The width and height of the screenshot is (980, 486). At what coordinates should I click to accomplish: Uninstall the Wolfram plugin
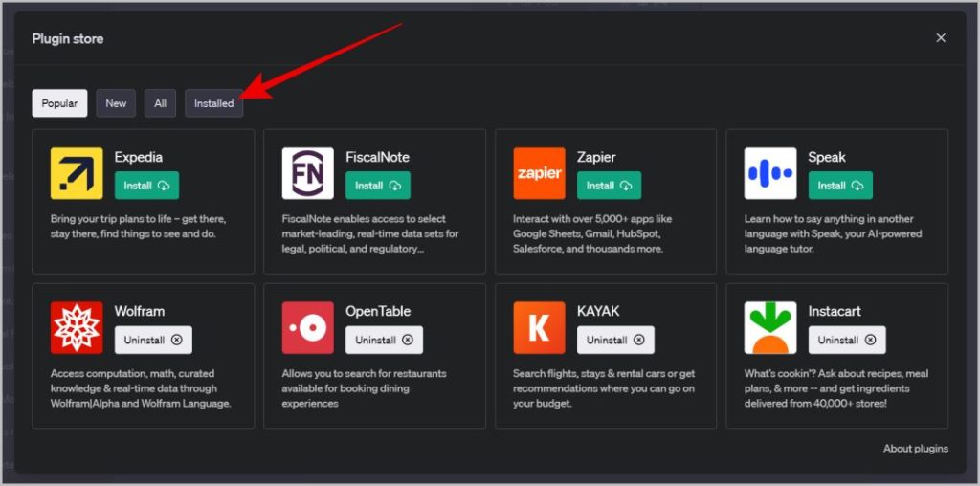pyautogui.click(x=153, y=341)
